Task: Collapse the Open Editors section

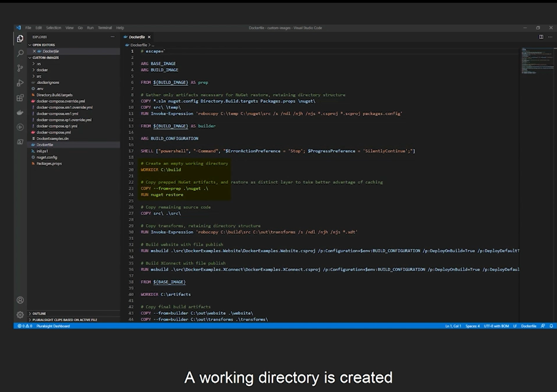Action: click(x=44, y=45)
